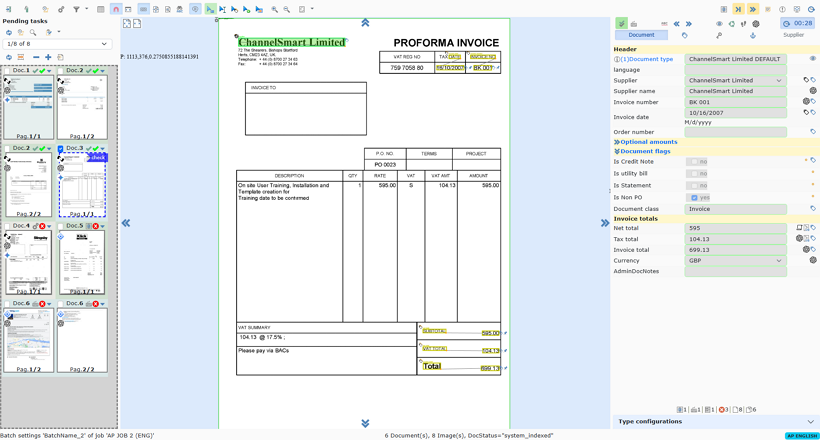Click the (1)Document type link
Image resolution: width=820 pixels, height=440 pixels.
(x=647, y=59)
